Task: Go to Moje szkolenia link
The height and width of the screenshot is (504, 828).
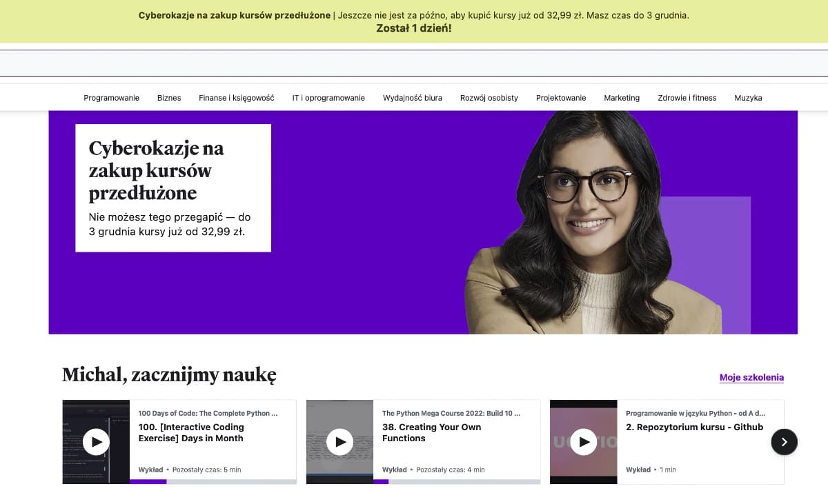Action: (x=751, y=377)
